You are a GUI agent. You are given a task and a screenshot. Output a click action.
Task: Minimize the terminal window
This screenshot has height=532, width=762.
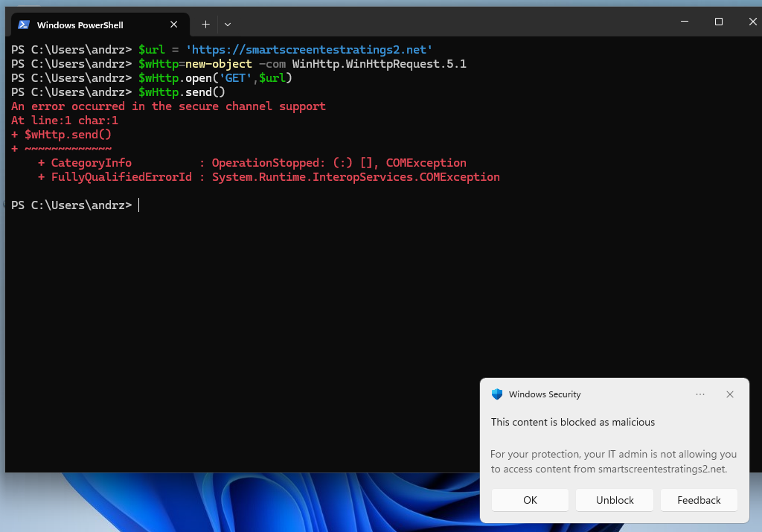pyautogui.click(x=685, y=22)
